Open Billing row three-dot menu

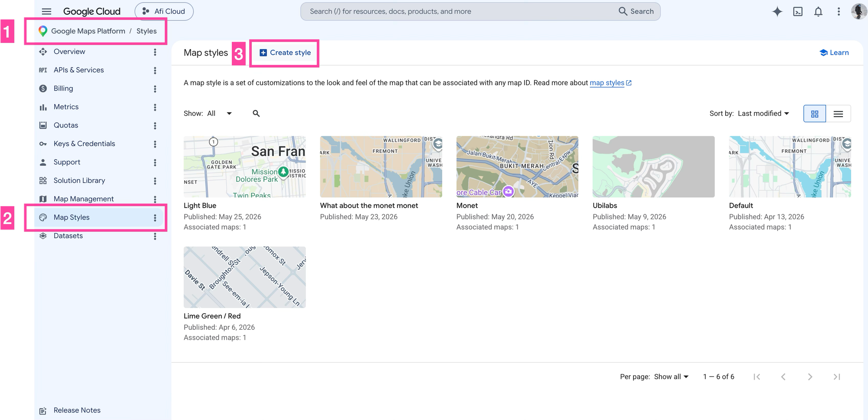point(155,89)
